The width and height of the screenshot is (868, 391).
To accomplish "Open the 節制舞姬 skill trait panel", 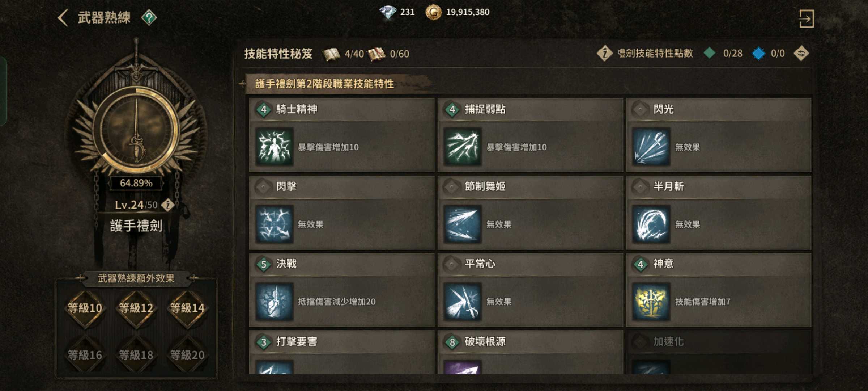I will [x=530, y=213].
